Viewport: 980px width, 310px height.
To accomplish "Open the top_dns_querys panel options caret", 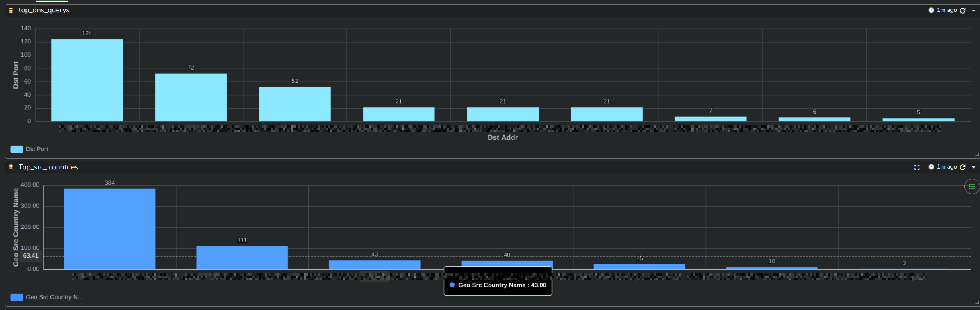I will tap(973, 11).
